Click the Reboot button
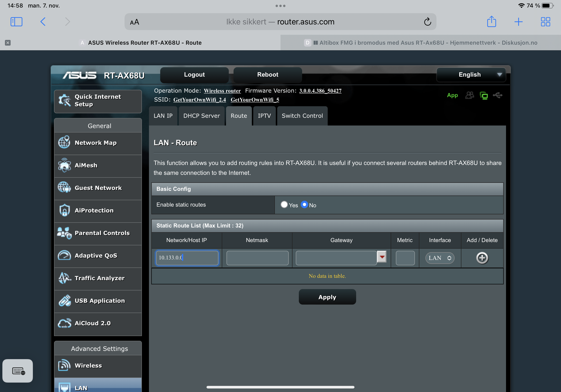This screenshot has width=561, height=392. pyautogui.click(x=268, y=75)
